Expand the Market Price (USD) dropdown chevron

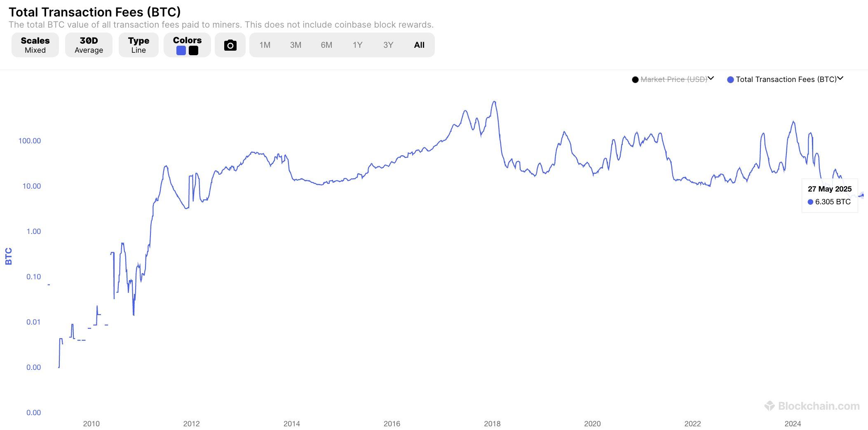(x=711, y=78)
